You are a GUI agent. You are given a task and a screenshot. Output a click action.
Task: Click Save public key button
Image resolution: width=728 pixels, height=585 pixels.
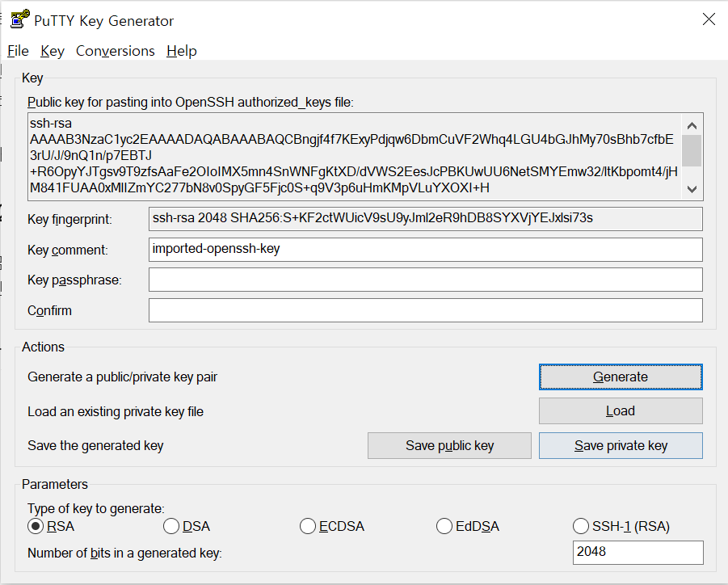[x=449, y=446]
